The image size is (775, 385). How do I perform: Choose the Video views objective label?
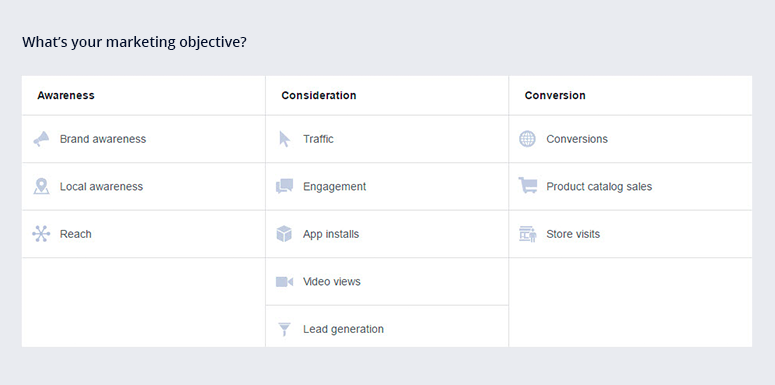click(x=332, y=281)
